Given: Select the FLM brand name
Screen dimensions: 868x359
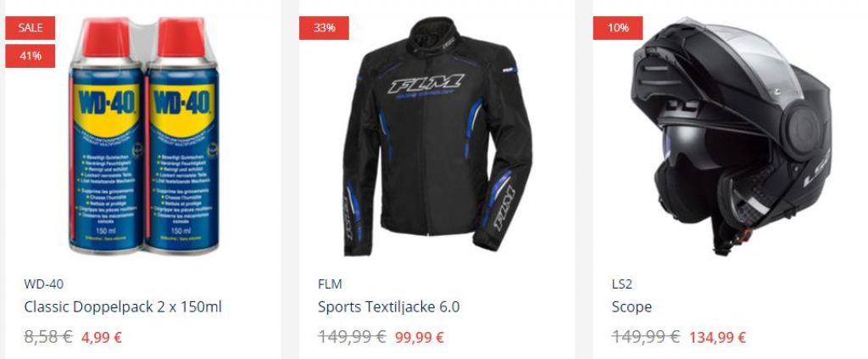Looking at the screenshot, I should 330,284.
